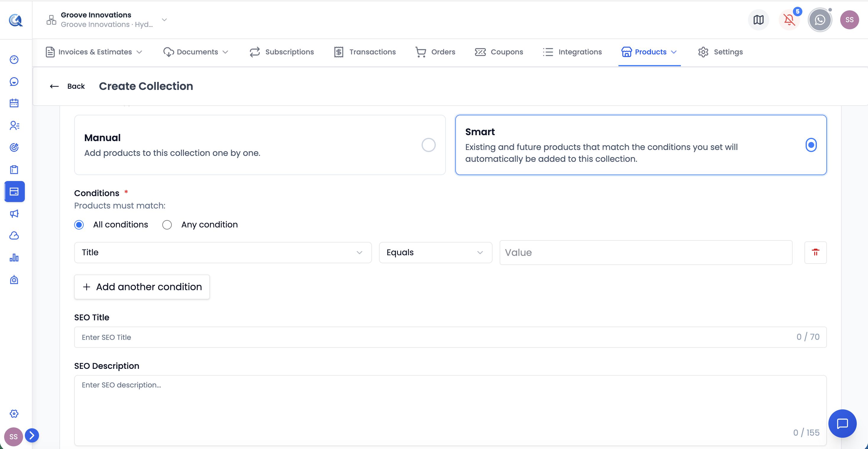Image resolution: width=868 pixels, height=449 pixels.
Task: Click the app logo in top-left corner
Action: pos(15,20)
